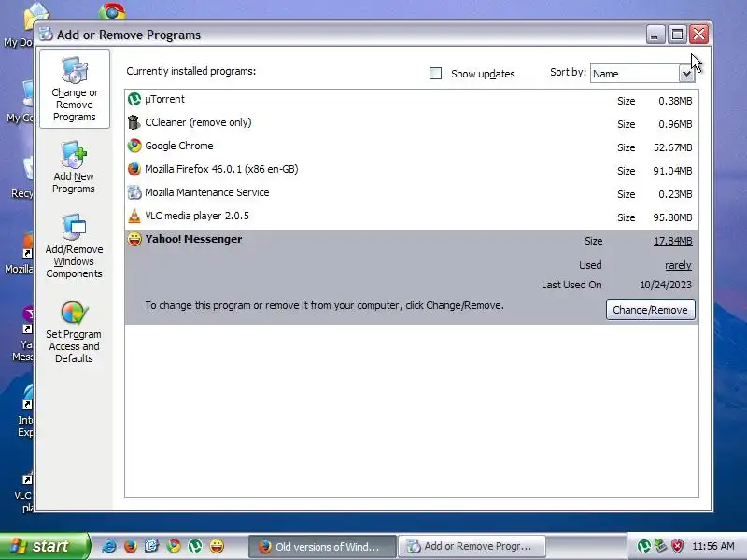747x560 pixels.
Task: Click the Outlook Express Quick Launch icon
Action: point(151,546)
